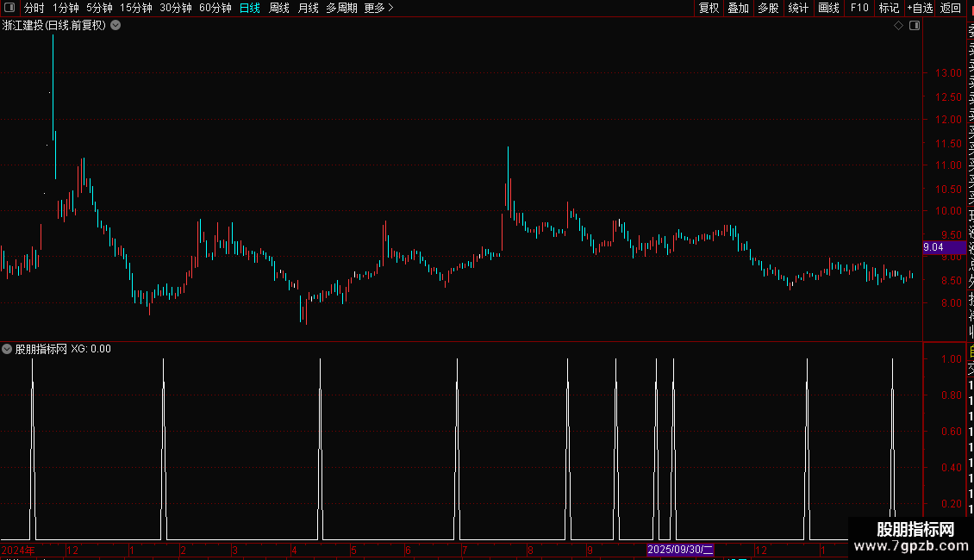Expand dropdown next to 浙江建投 title
Image resolution: width=974 pixels, height=560 pixels.
click(x=116, y=26)
